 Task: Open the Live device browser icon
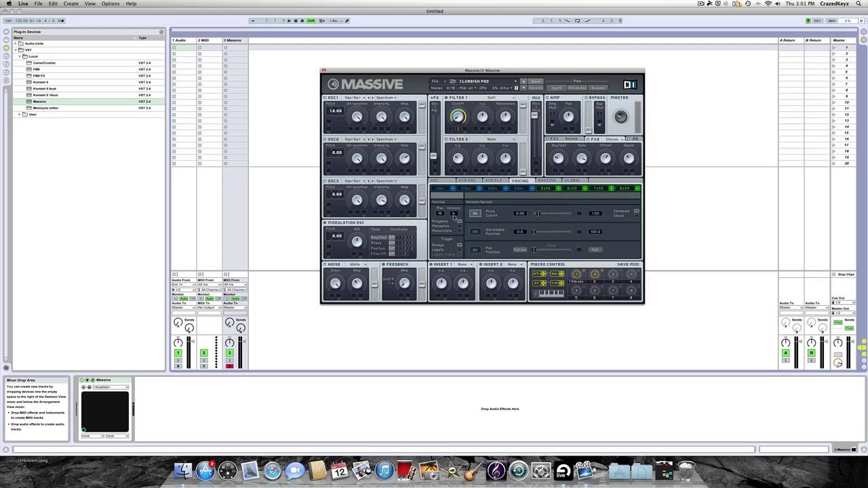click(x=6, y=40)
